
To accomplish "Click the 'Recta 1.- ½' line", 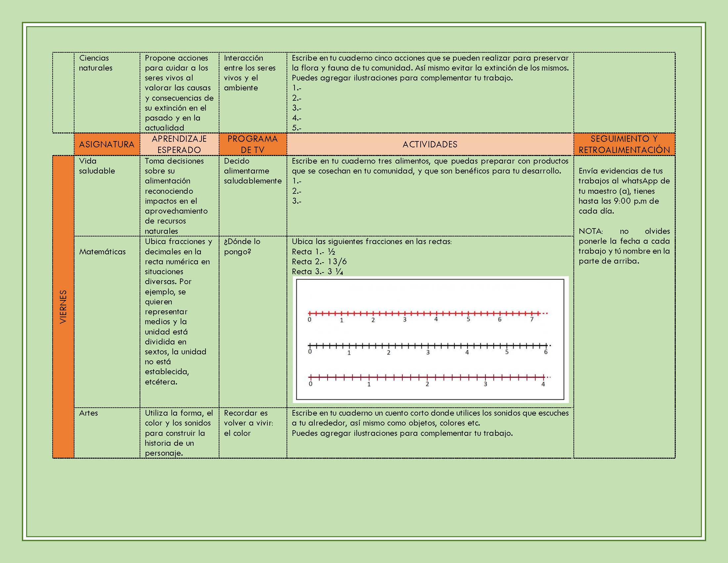I will [313, 252].
